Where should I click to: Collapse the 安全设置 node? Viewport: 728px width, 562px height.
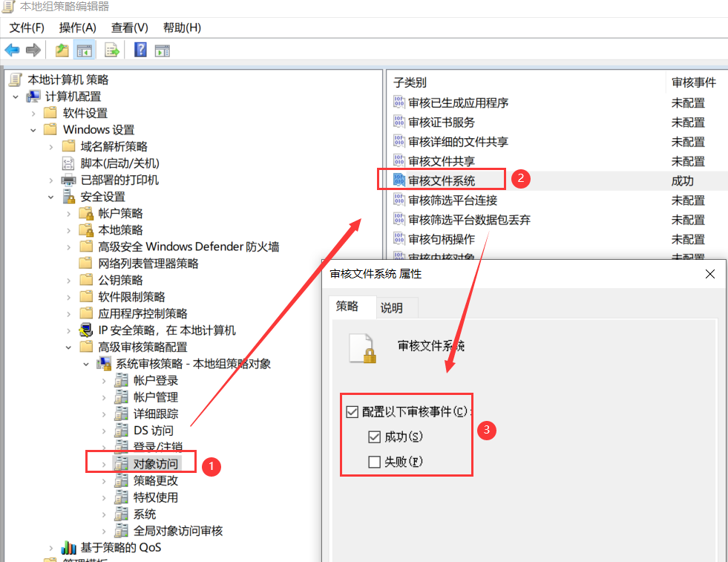tap(51, 197)
